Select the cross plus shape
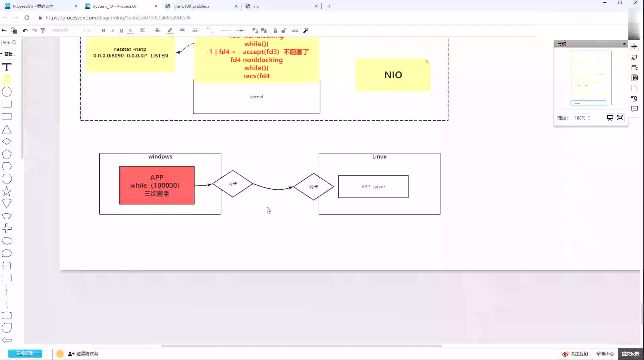The width and height of the screenshot is (644, 360). click(x=7, y=228)
